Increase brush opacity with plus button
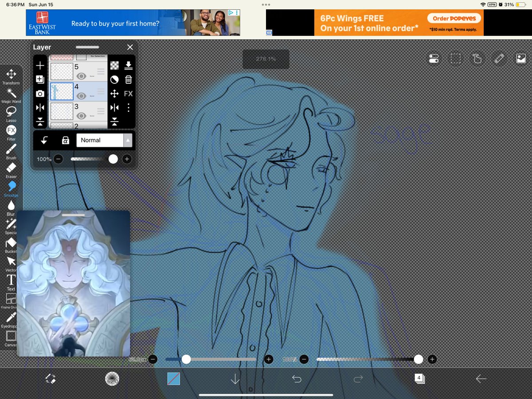The image size is (532, 399). (432, 359)
